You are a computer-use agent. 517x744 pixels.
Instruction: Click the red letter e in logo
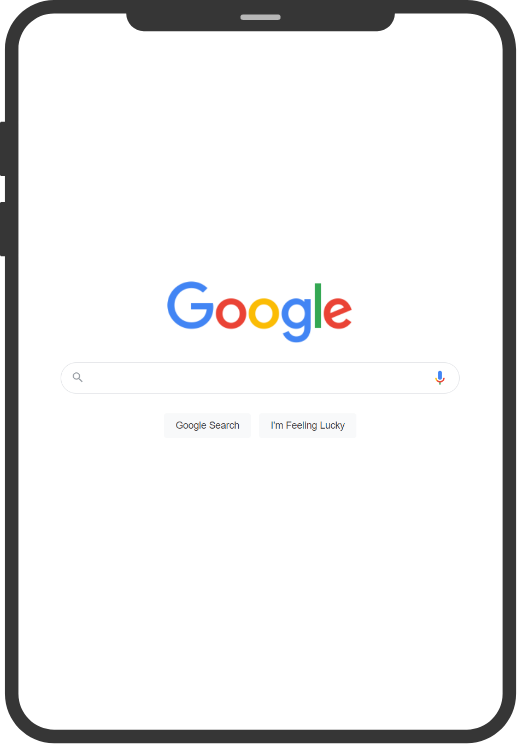(x=337, y=312)
